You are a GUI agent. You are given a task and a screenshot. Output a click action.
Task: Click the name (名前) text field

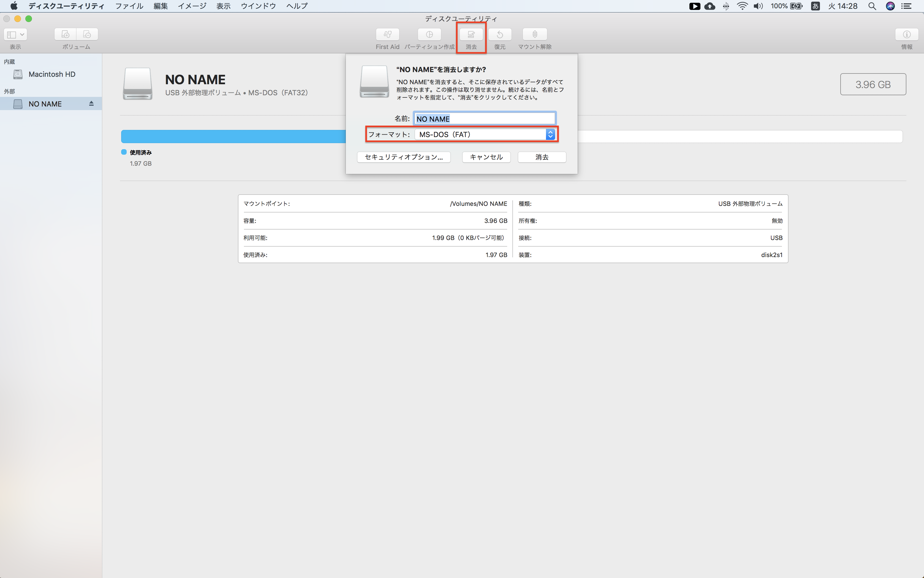(485, 119)
